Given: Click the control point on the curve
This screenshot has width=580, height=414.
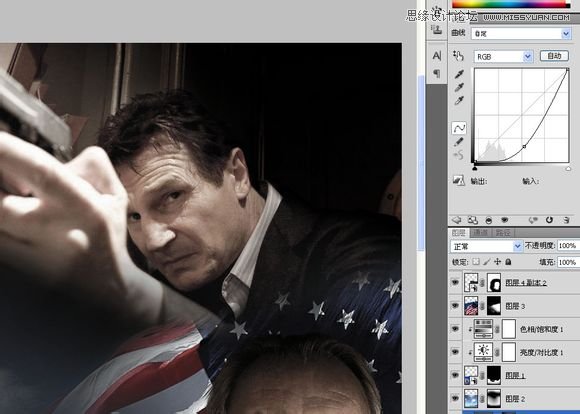Looking at the screenshot, I should pyautogui.click(x=524, y=147).
